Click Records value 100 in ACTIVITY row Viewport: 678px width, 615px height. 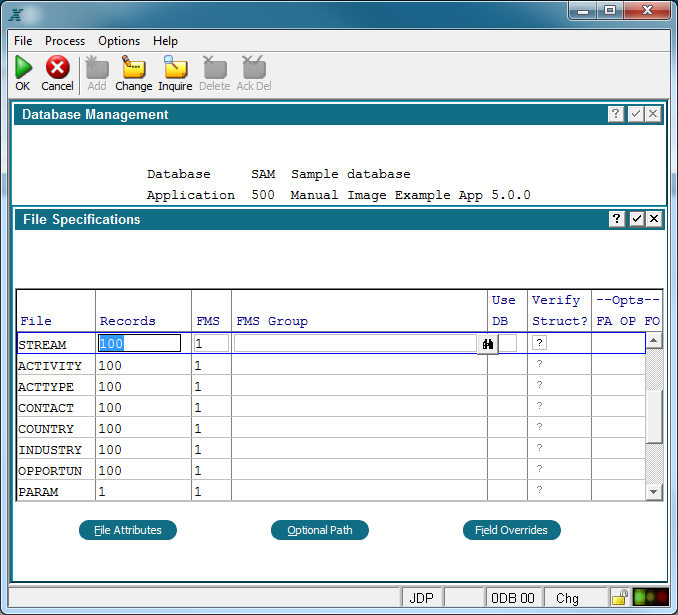[110, 366]
